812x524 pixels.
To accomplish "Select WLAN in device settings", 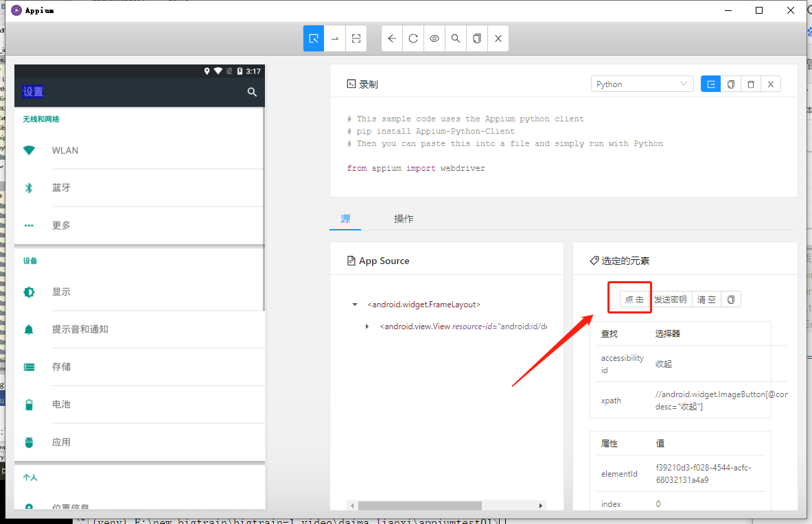I will point(140,150).
